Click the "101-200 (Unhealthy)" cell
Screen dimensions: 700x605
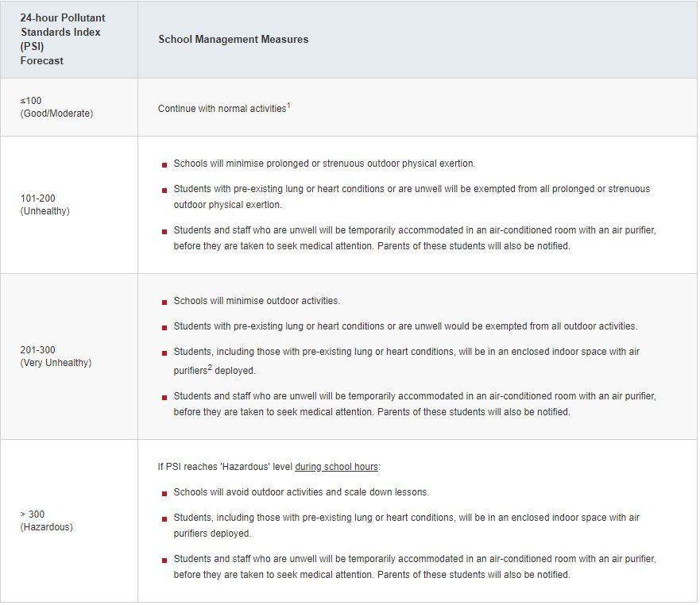click(44, 205)
